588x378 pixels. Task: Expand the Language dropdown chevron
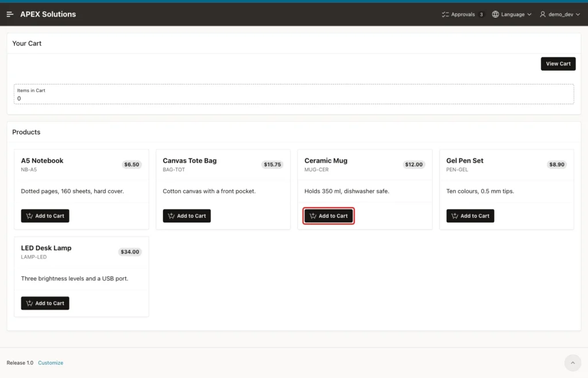point(529,14)
